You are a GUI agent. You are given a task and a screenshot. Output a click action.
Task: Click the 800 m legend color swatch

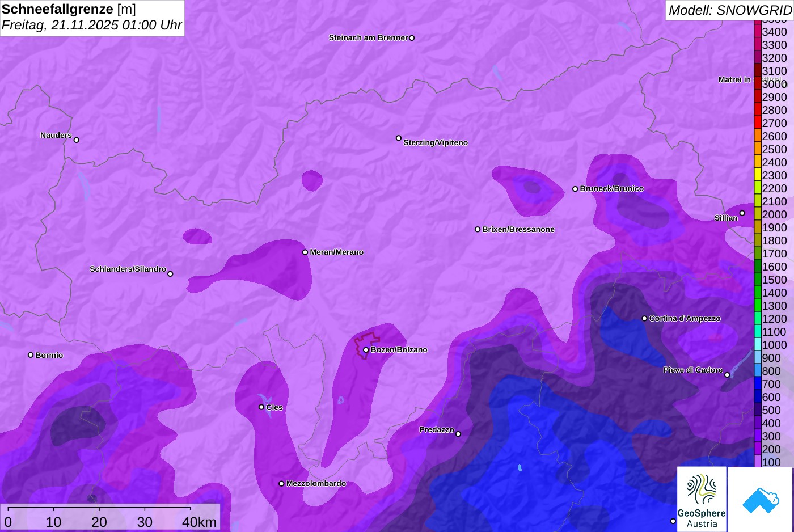(757, 370)
